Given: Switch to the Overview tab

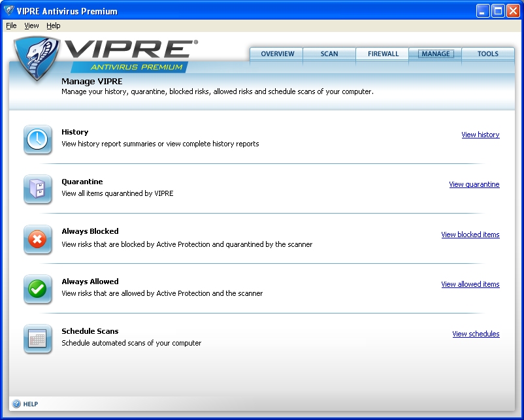Looking at the screenshot, I should pyautogui.click(x=276, y=54).
